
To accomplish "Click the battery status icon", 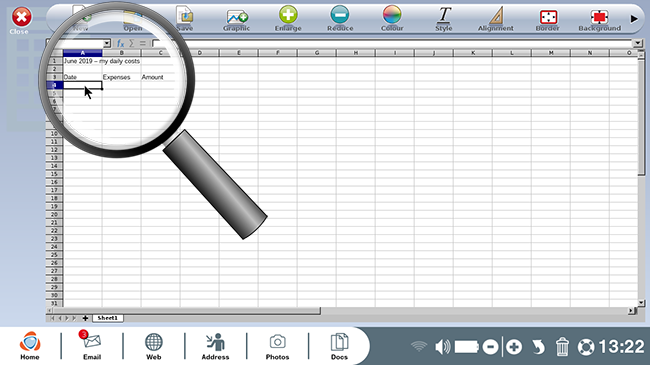I will (x=467, y=346).
